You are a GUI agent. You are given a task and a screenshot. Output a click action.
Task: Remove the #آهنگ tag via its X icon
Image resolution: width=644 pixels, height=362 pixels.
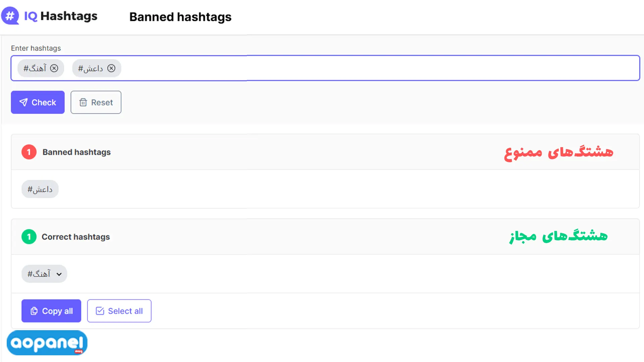(54, 68)
